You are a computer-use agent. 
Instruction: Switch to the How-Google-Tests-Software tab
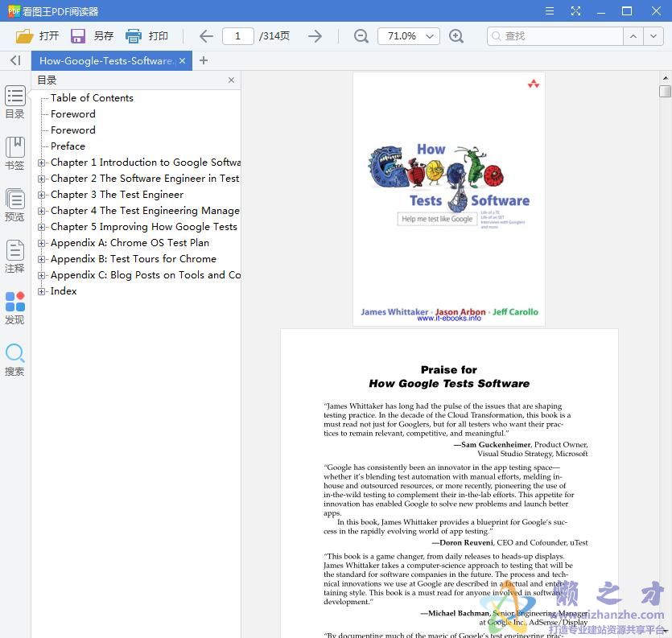click(x=106, y=61)
